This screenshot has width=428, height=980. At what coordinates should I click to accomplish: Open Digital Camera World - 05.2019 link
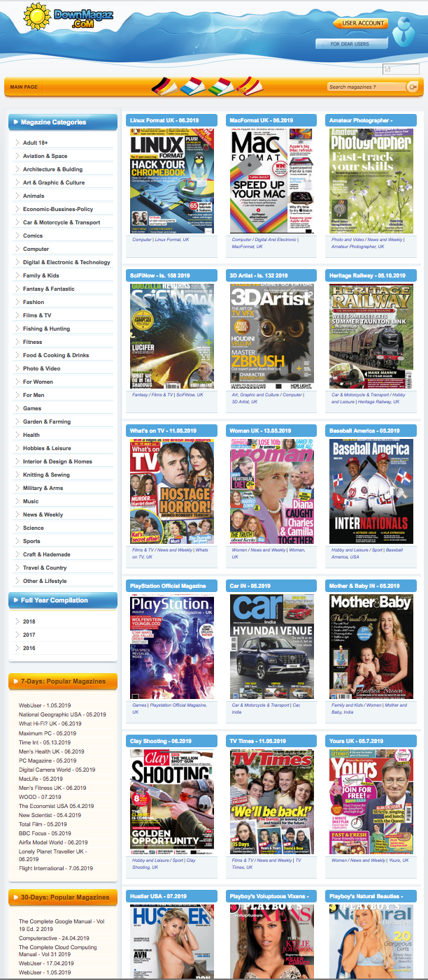tap(57, 770)
